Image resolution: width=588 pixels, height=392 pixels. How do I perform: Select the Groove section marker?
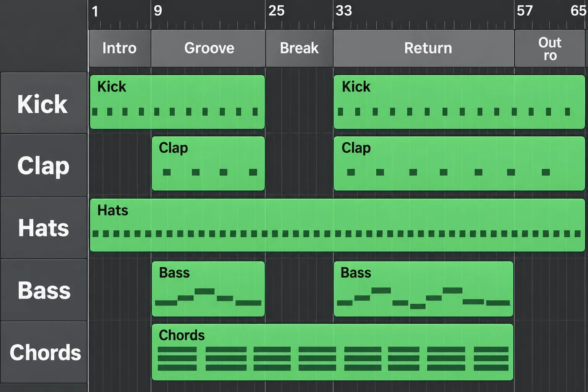208,48
